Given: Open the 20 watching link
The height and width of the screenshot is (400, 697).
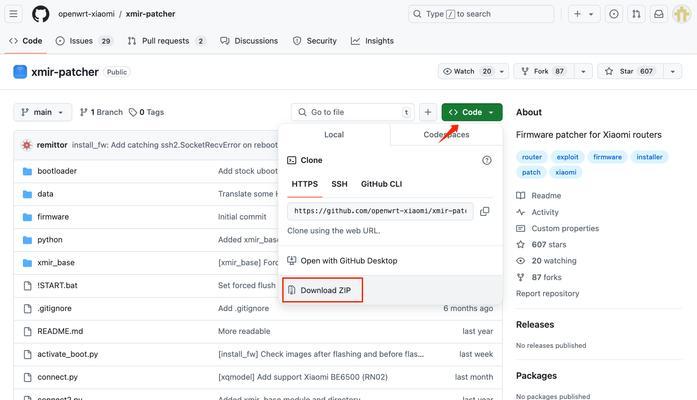Looking at the screenshot, I should (x=546, y=261).
